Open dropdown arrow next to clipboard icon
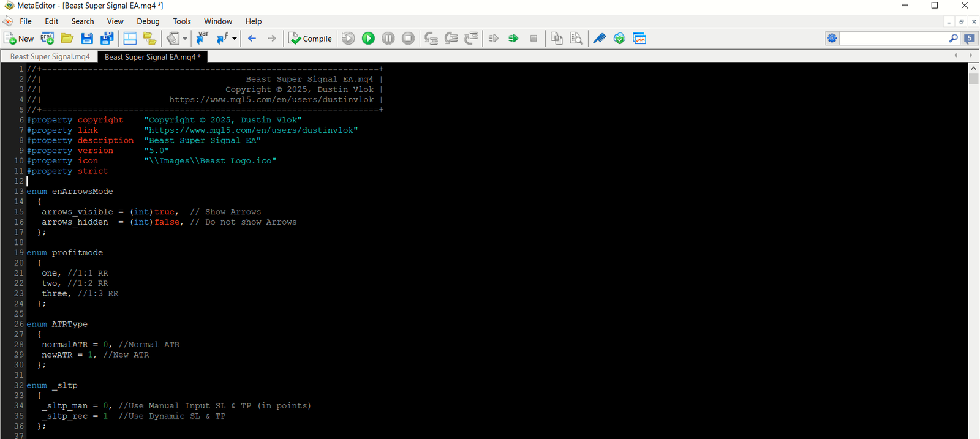 (185, 39)
